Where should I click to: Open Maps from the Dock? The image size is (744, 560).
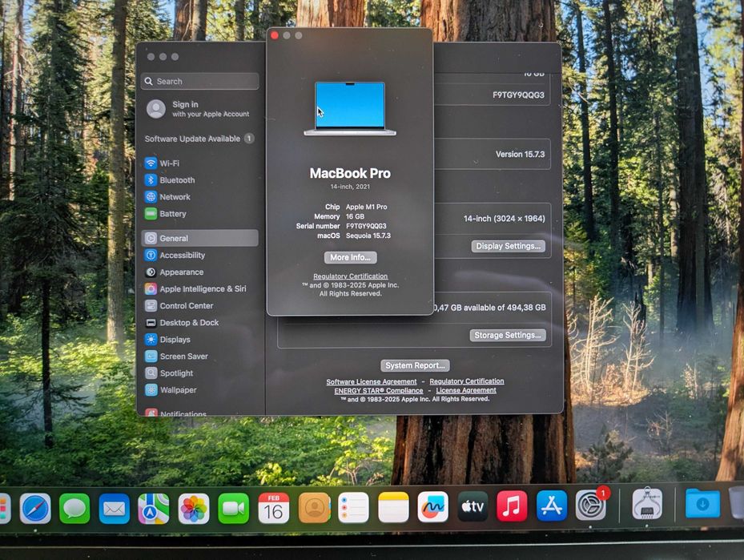coord(154,508)
